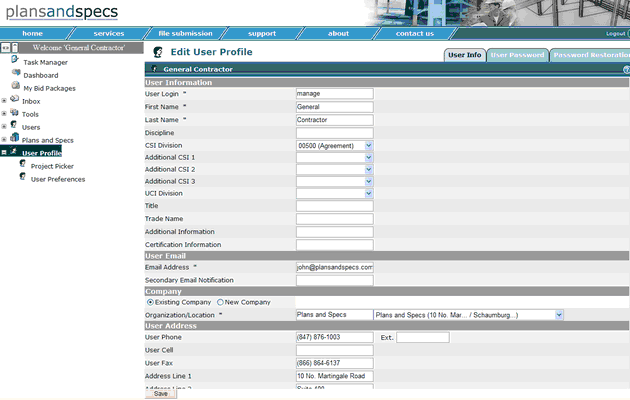Focus the First Name field
This screenshot has height=400, width=630.
(x=335, y=107)
